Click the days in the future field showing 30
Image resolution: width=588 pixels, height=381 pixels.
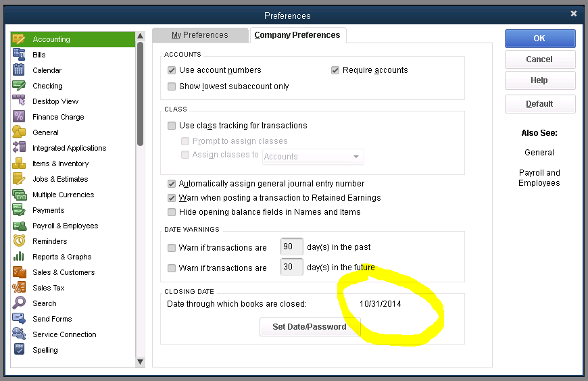(x=292, y=267)
